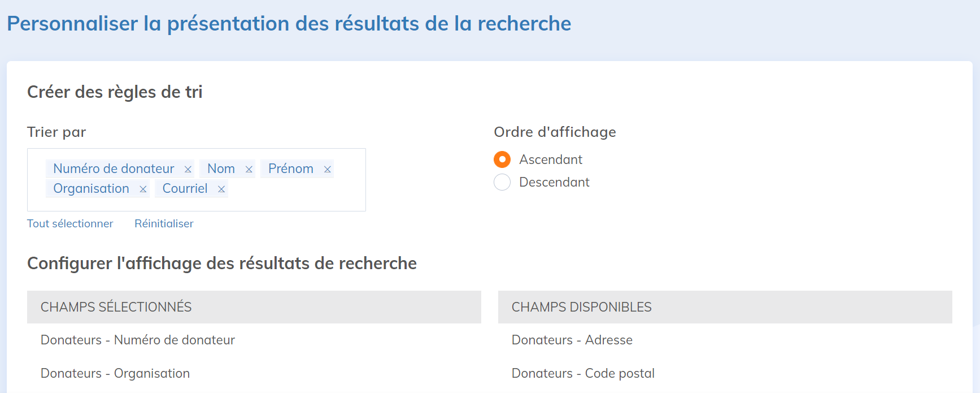Select Descendant display order
Image resolution: width=980 pixels, height=393 pixels.
pyautogui.click(x=502, y=182)
